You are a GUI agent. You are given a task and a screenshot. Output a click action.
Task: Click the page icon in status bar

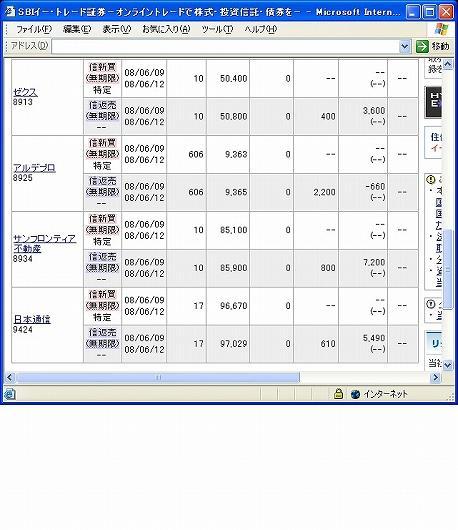tap(10, 394)
